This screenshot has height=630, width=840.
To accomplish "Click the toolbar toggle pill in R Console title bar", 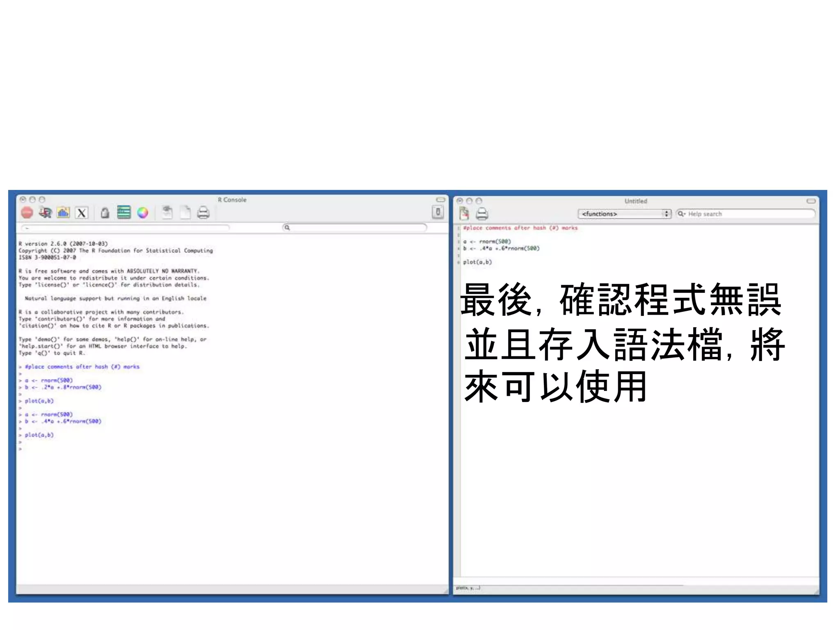I will click(x=441, y=200).
